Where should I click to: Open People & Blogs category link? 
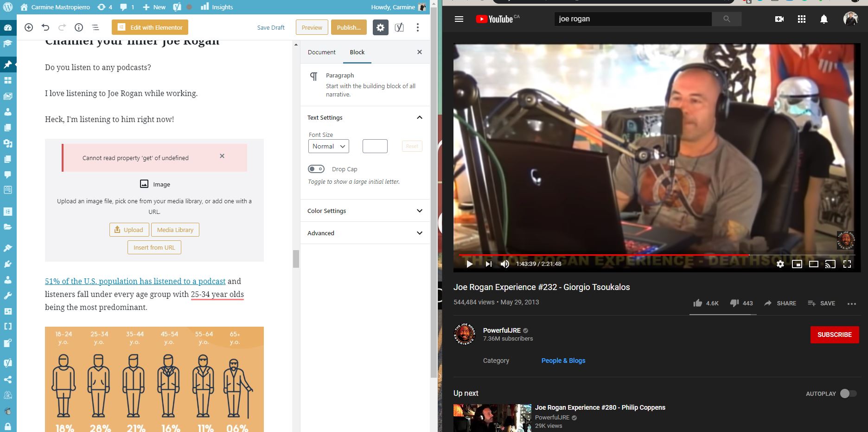coord(563,361)
